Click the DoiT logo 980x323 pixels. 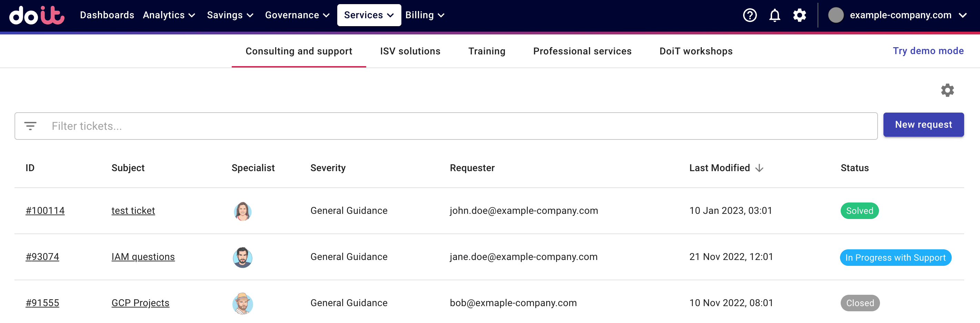(37, 15)
